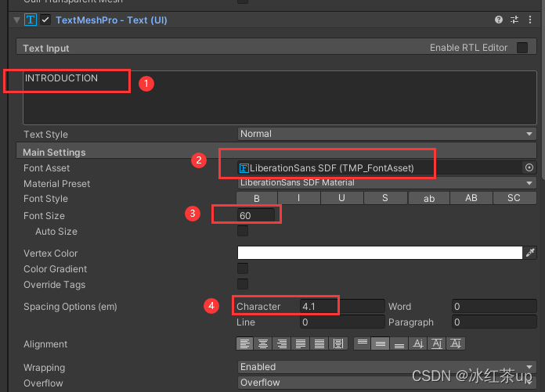Image resolution: width=545 pixels, height=392 pixels.
Task: Enable Override Tags checkbox
Action: click(243, 284)
